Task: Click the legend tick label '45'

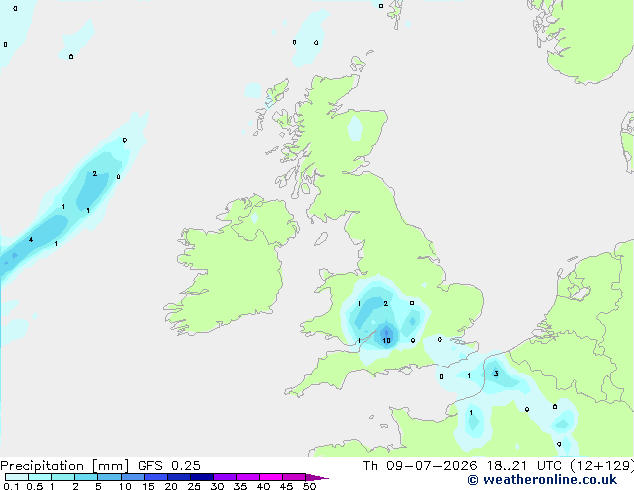Action: pyautogui.click(x=286, y=486)
